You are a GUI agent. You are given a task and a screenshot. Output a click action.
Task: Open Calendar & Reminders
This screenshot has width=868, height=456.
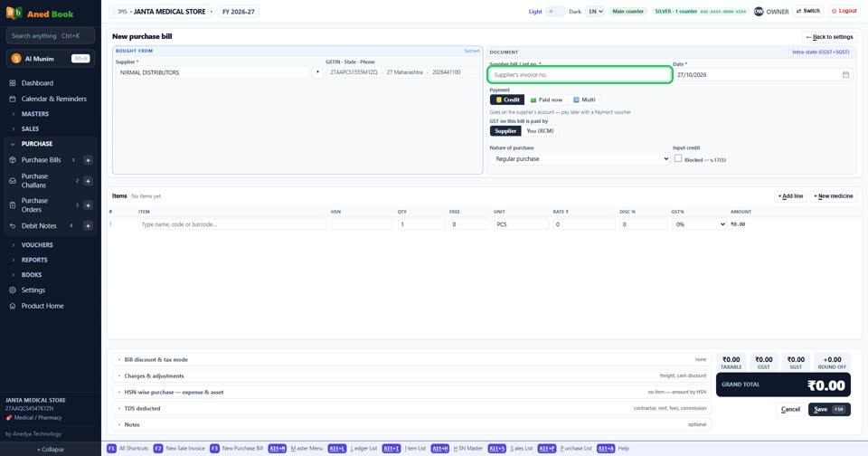pos(53,99)
